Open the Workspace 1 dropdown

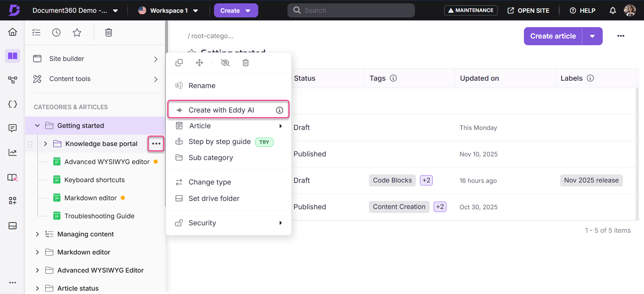click(168, 10)
